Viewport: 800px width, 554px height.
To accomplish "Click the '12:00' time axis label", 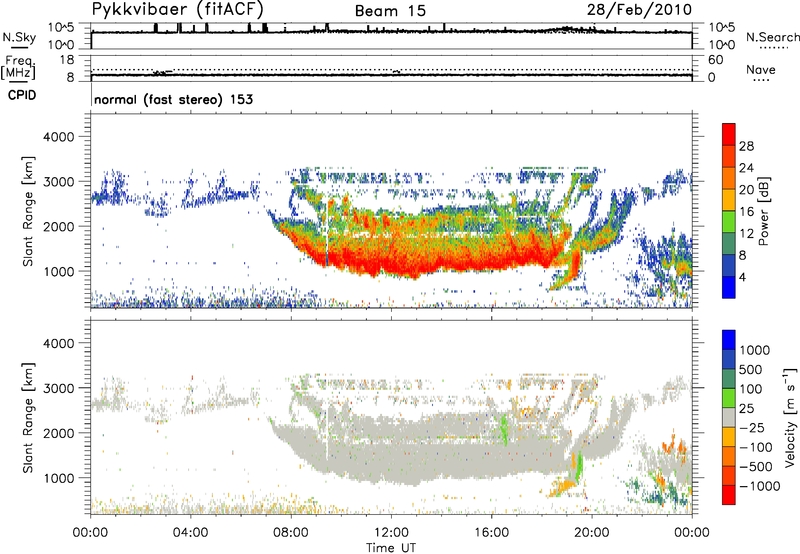I will coord(391,533).
